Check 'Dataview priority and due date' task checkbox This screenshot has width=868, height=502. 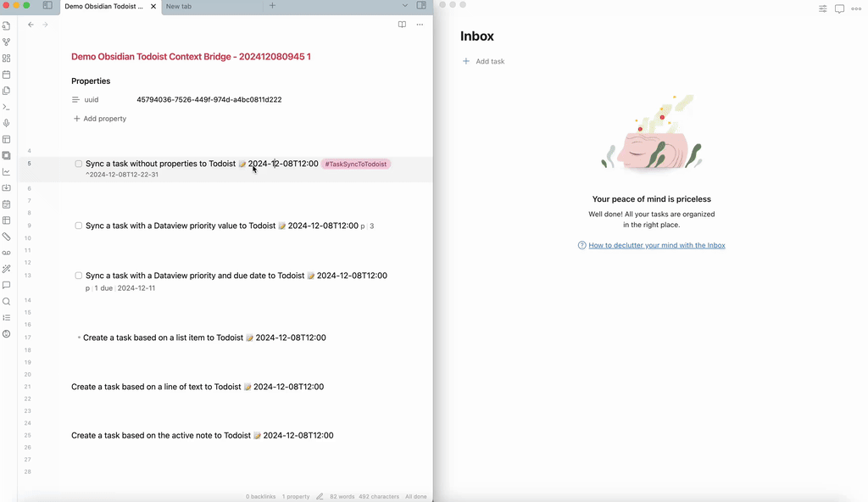79,276
